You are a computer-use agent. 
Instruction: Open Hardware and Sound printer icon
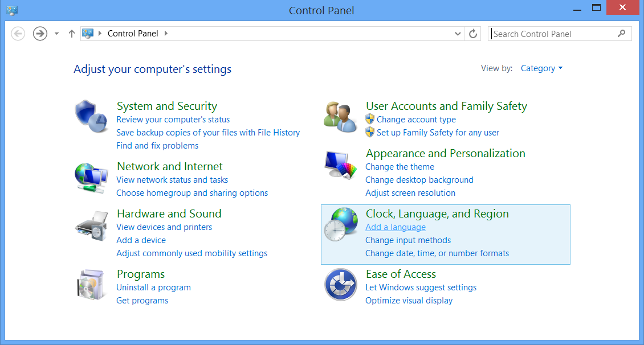coord(91,226)
